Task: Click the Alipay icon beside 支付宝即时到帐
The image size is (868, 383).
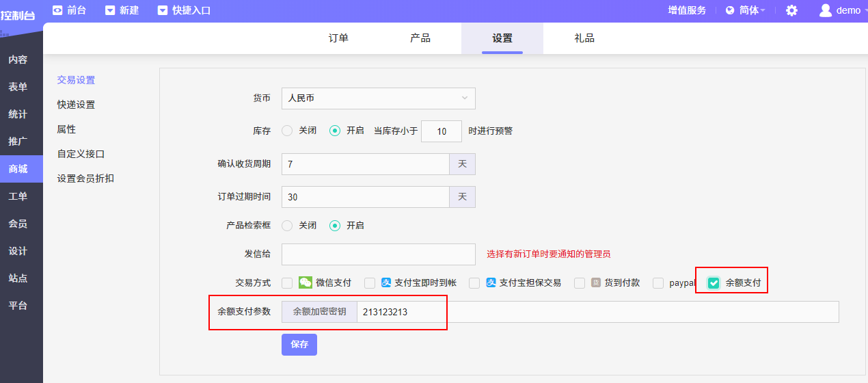Action: click(386, 282)
